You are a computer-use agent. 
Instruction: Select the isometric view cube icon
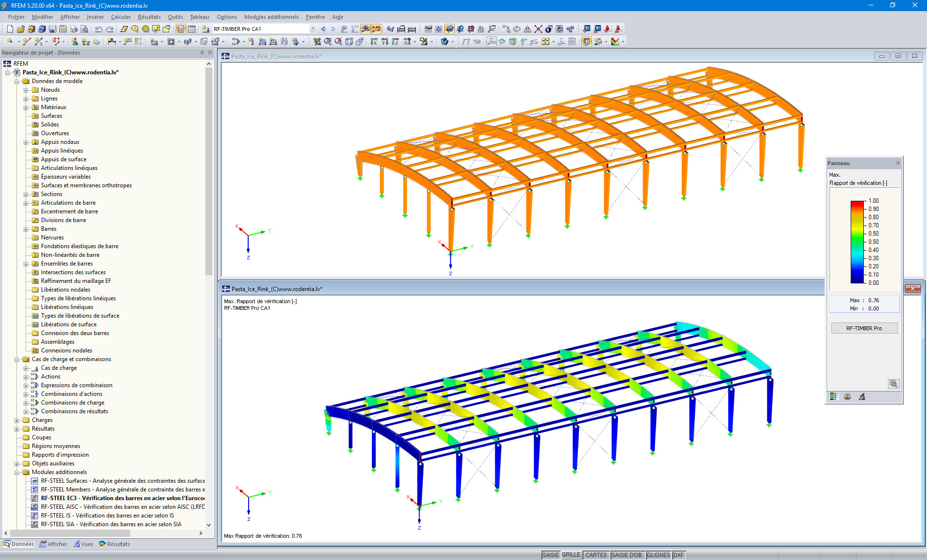pos(348,42)
